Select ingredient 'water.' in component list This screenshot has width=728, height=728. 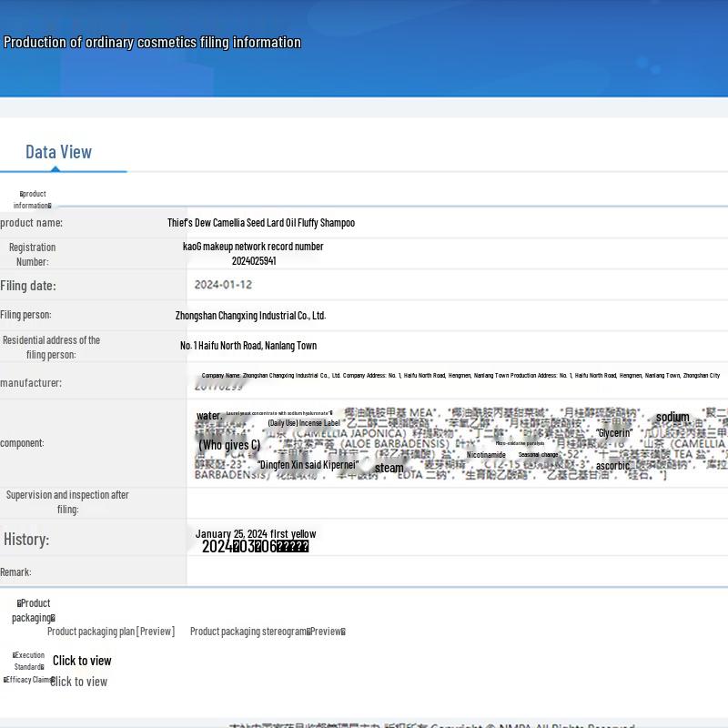(x=209, y=416)
